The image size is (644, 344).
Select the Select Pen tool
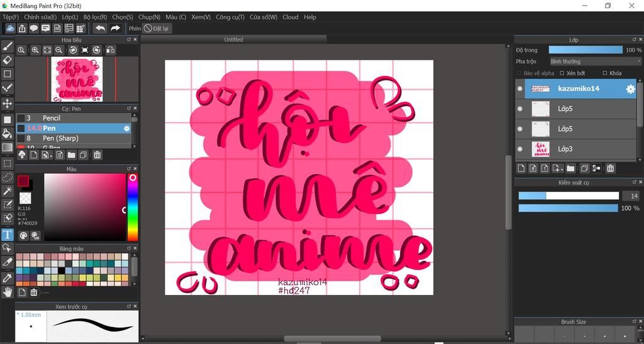(x=8, y=205)
